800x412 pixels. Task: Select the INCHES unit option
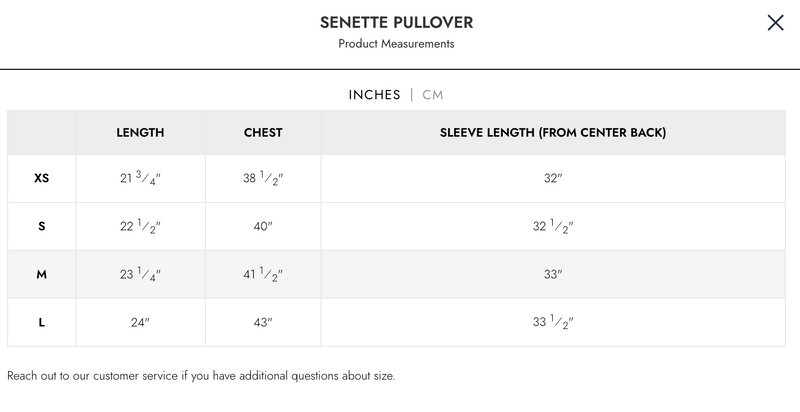374,95
